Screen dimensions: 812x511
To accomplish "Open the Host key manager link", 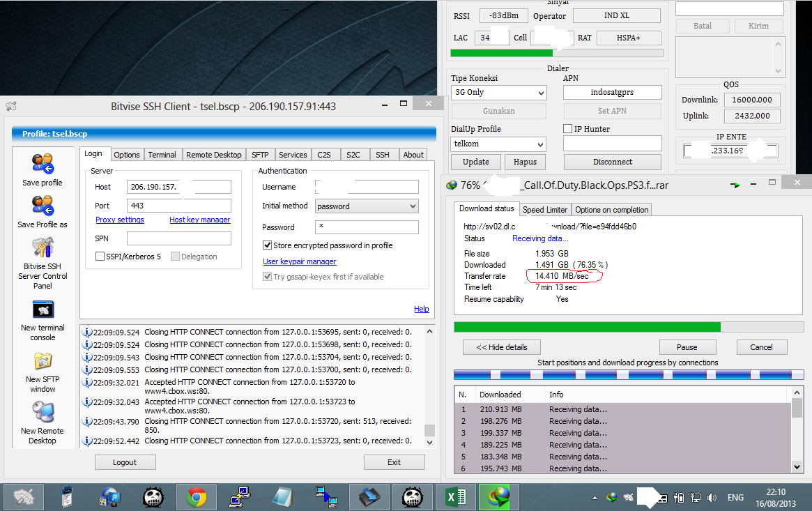I will [200, 220].
